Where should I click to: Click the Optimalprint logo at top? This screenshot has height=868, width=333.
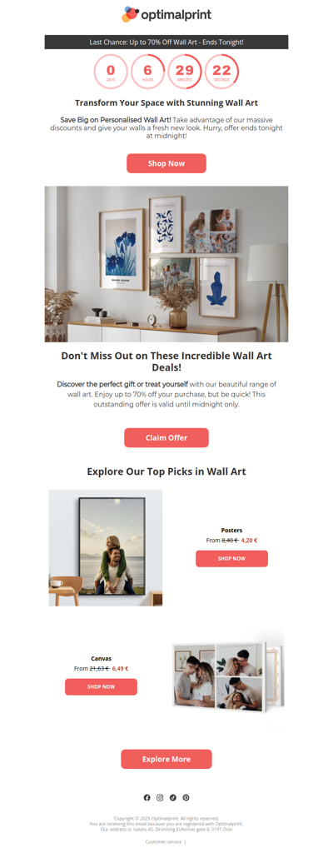pyautogui.click(x=166, y=14)
